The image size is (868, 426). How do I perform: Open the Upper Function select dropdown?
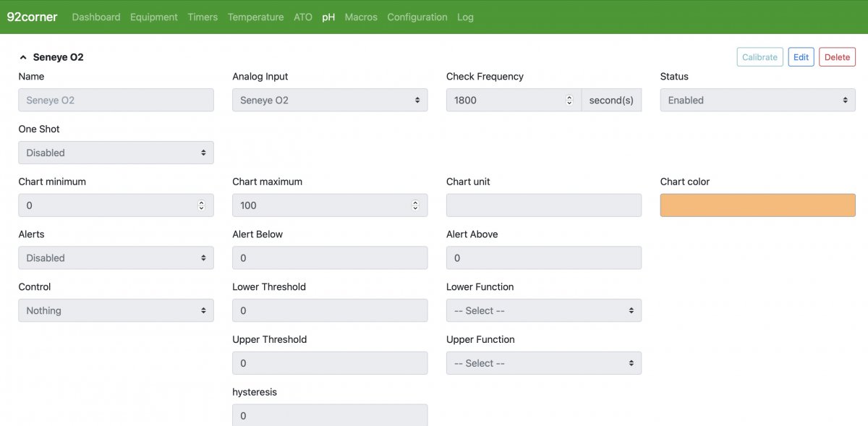pos(544,363)
